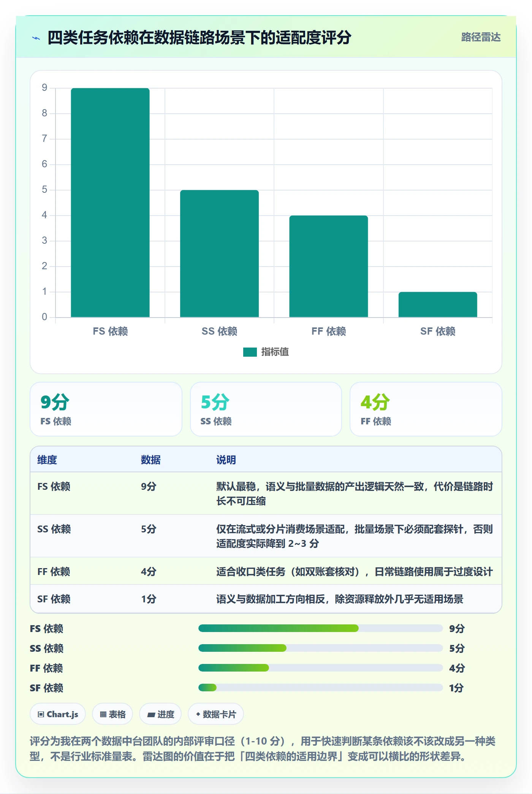The height and width of the screenshot is (794, 532).
Task: Click the 维度 column header
Action: [x=47, y=460]
